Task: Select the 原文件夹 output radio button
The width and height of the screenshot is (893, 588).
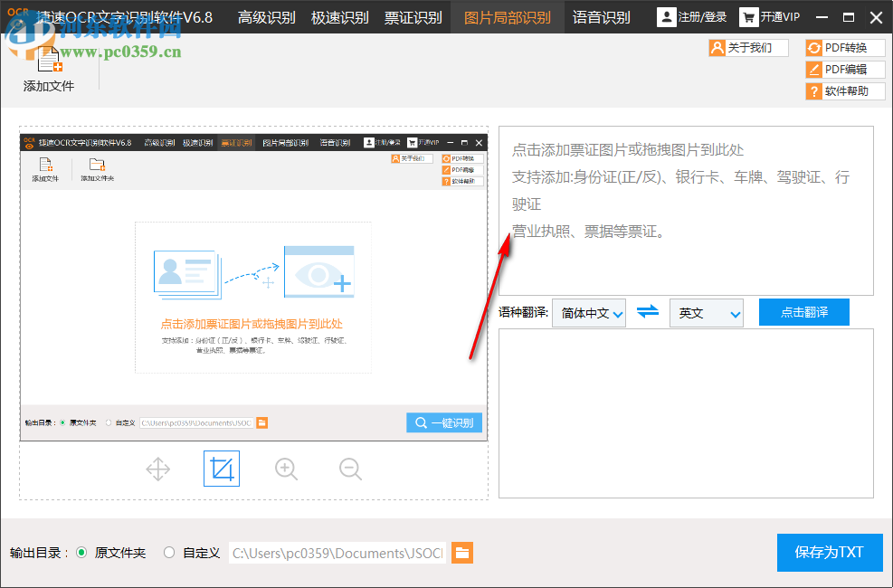Action: click(82, 552)
